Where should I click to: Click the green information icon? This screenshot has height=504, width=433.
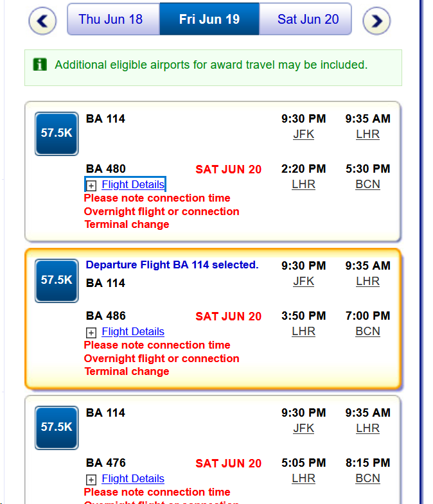click(40, 64)
